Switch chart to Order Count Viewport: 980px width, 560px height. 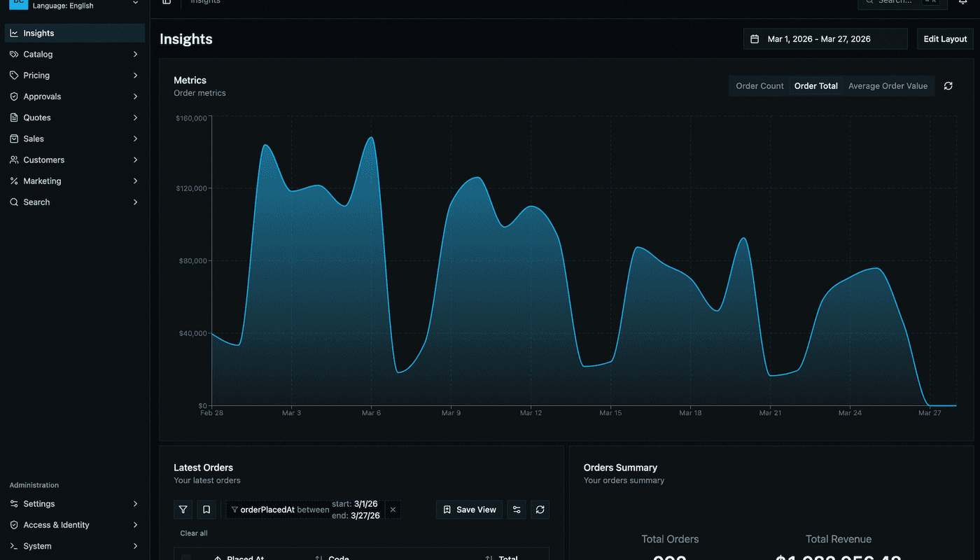point(759,86)
